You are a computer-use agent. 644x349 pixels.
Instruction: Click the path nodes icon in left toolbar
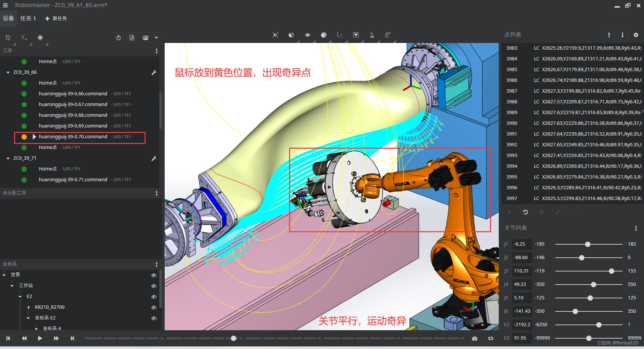[24, 38]
